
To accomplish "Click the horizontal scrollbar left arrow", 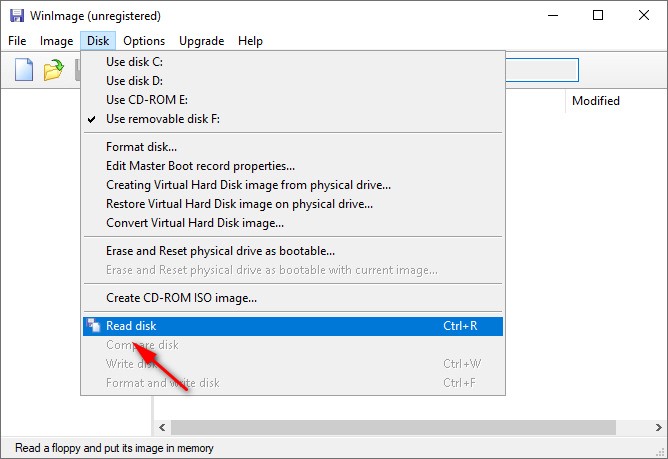I will [162, 427].
